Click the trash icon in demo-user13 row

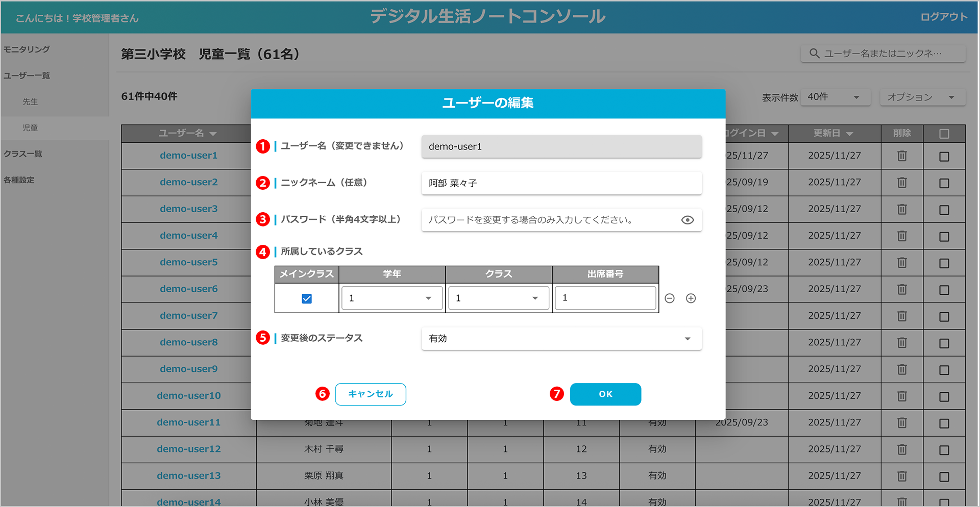point(902,476)
